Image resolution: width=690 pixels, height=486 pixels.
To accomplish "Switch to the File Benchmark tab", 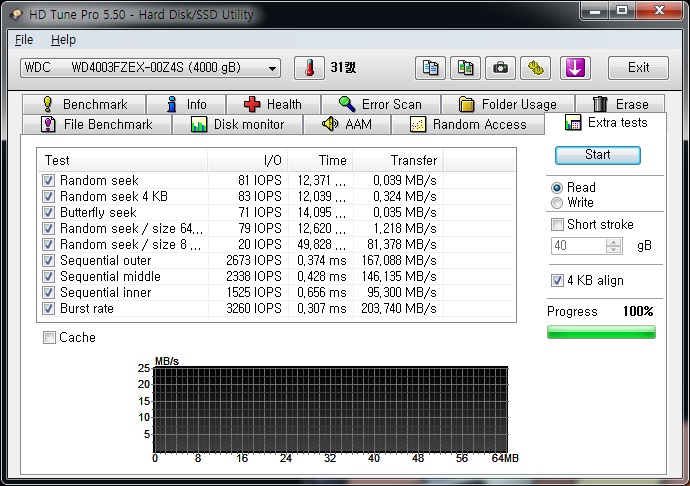I will click(x=97, y=125).
